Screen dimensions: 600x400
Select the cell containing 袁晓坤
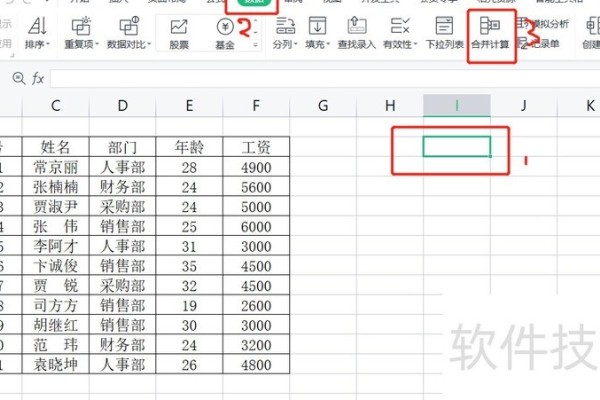[55, 365]
